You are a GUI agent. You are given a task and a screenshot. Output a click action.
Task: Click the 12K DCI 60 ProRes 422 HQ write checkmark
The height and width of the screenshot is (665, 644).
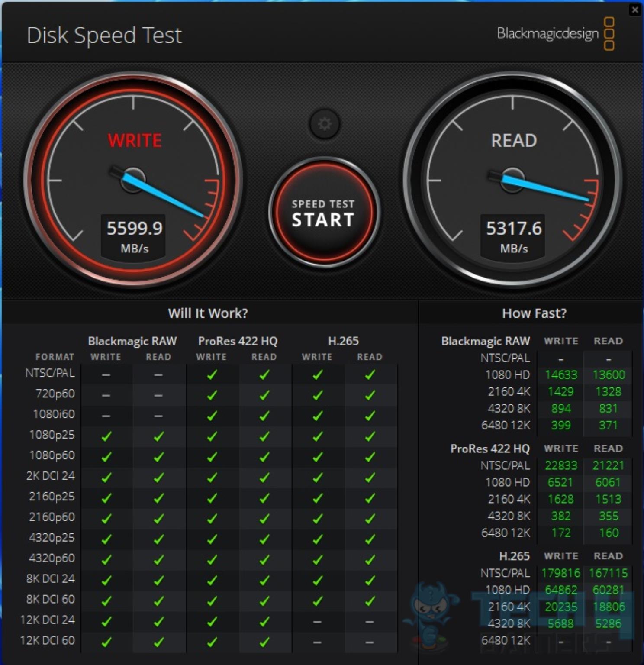(x=212, y=642)
